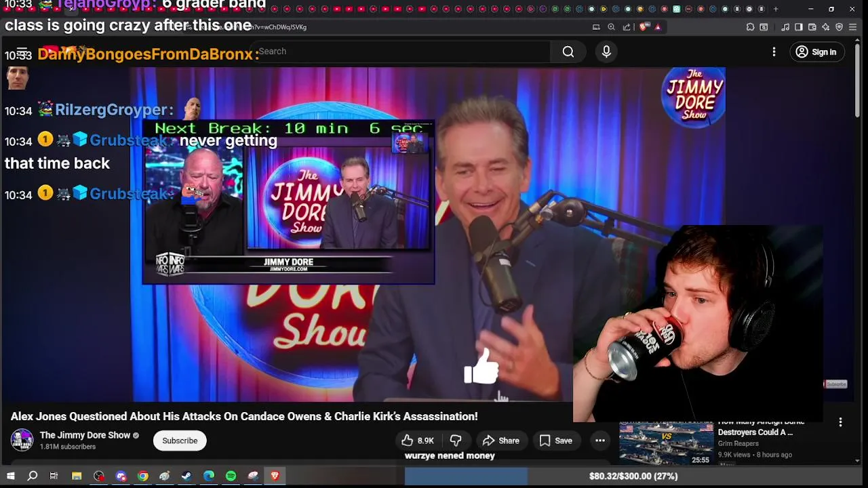This screenshot has width=868, height=488.
Task: Click the YouTube search input field
Action: [400, 52]
